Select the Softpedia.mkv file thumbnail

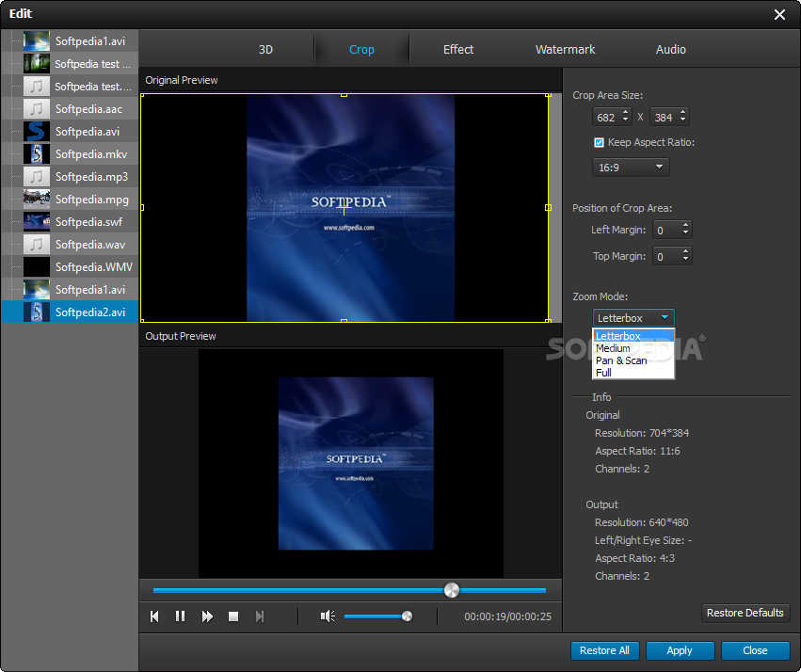coord(36,154)
